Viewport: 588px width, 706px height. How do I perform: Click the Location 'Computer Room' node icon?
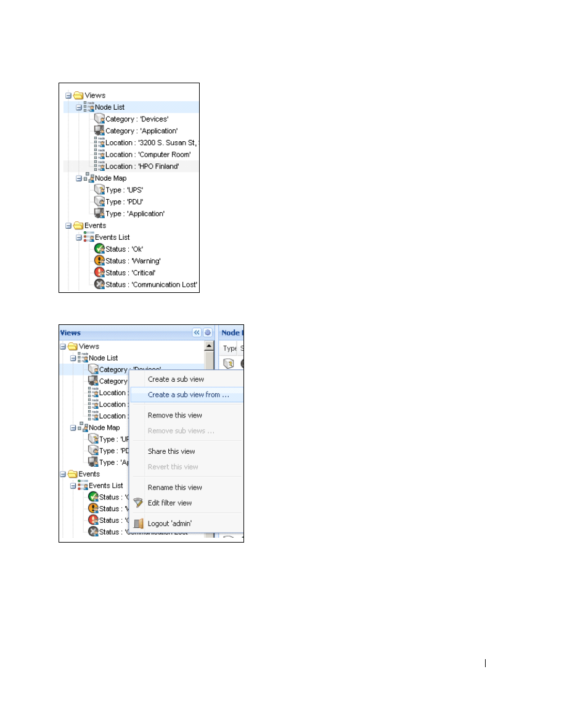[99, 154]
